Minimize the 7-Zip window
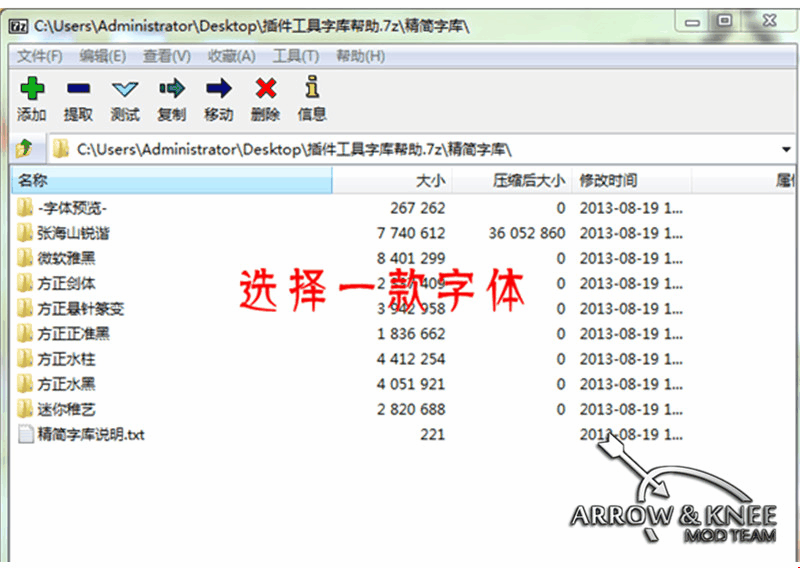 click(x=693, y=22)
